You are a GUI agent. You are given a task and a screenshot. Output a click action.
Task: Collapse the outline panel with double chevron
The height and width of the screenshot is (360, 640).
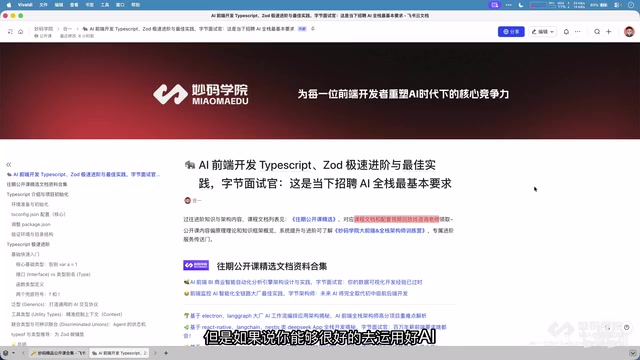tap(9, 164)
